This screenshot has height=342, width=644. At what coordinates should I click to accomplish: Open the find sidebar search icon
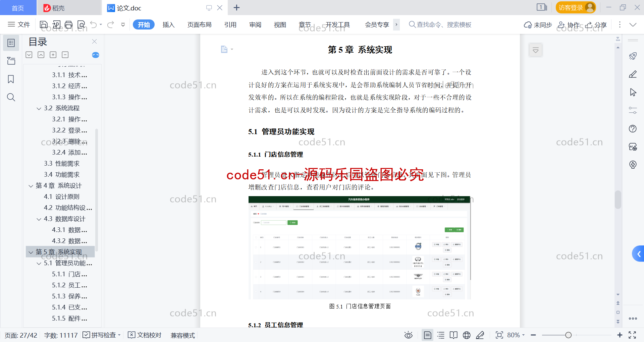(11, 97)
